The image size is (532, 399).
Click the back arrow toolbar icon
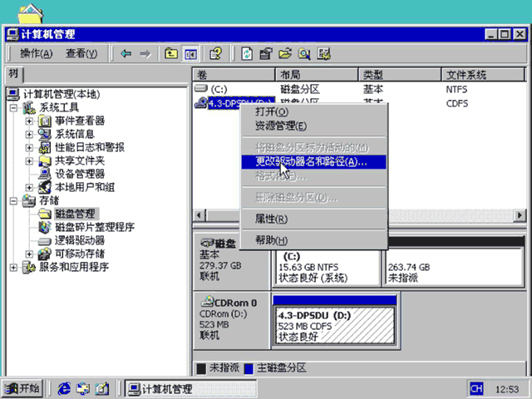click(126, 53)
